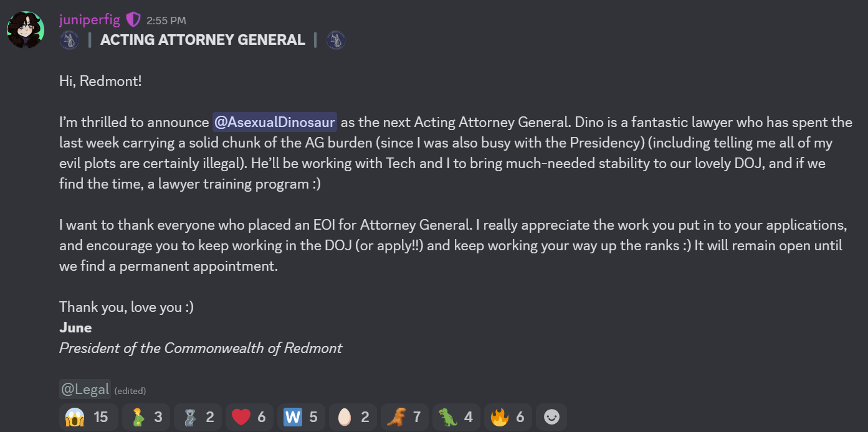The image size is (868, 432).
Task: Toggle the screaming face reaction with 15
Action: coord(88,417)
